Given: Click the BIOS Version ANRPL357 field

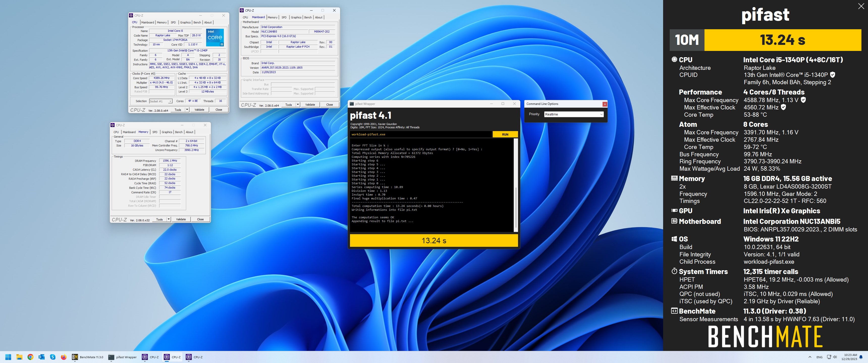Looking at the screenshot, I should [x=298, y=67].
